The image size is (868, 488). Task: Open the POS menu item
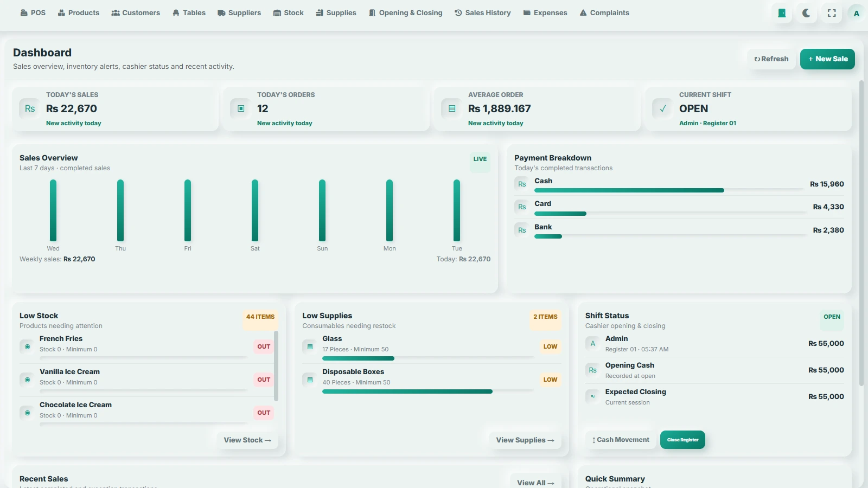(33, 12)
